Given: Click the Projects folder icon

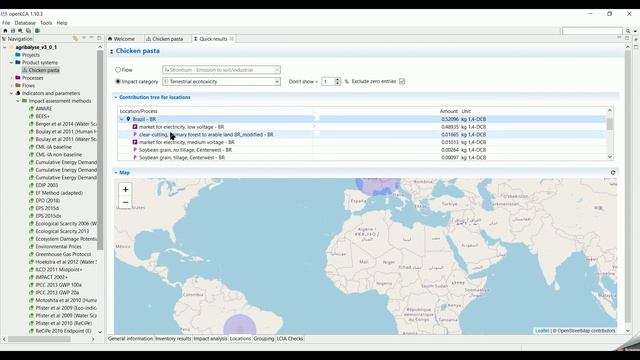Looking at the screenshot, I should pyautogui.click(x=18, y=55).
